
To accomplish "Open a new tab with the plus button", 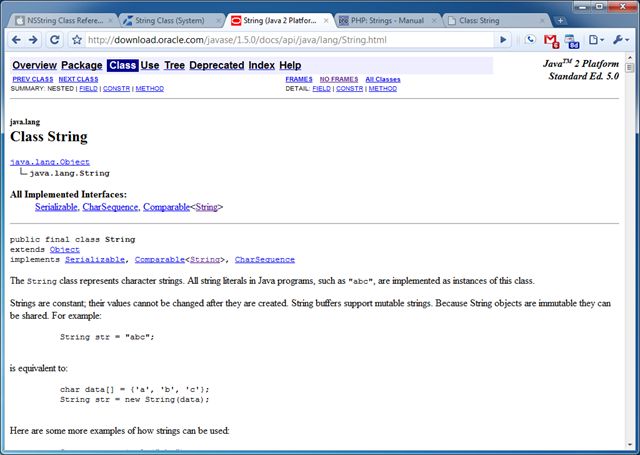I will point(560,20).
